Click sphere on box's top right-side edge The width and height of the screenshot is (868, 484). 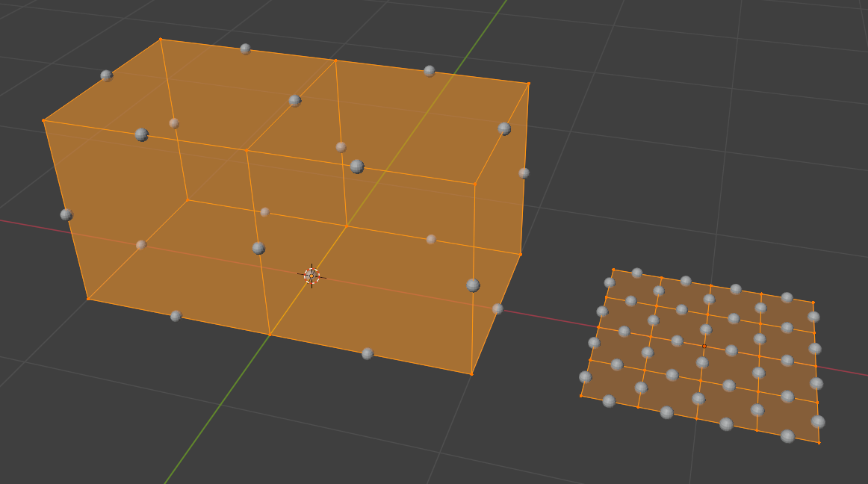[504, 128]
